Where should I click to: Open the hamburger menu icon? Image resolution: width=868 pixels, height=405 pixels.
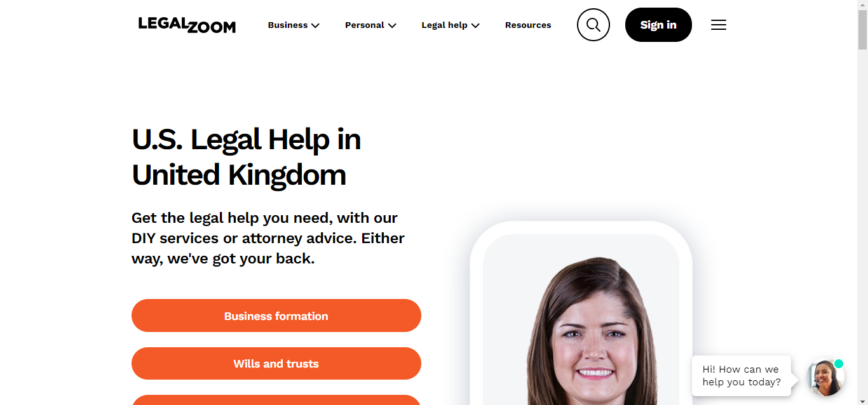(x=719, y=25)
